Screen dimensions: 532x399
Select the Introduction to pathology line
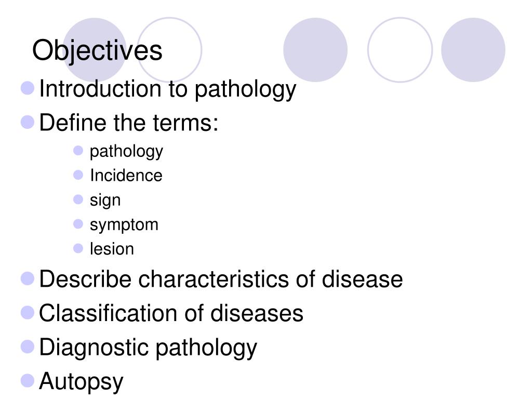168,90
